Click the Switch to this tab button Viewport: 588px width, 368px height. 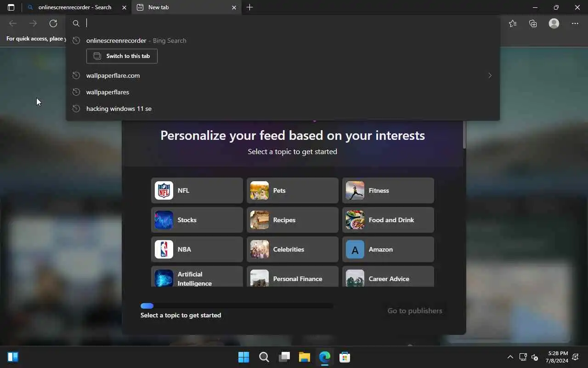[x=122, y=56]
